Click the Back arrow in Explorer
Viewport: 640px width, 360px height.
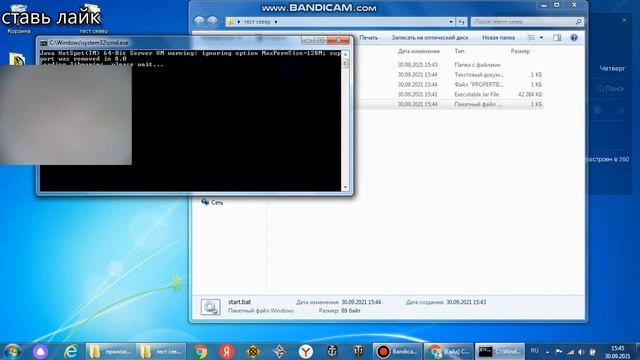pos(199,21)
